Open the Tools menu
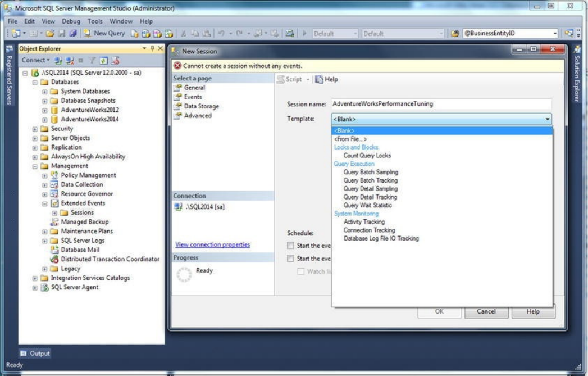The image size is (588, 376). (95, 21)
